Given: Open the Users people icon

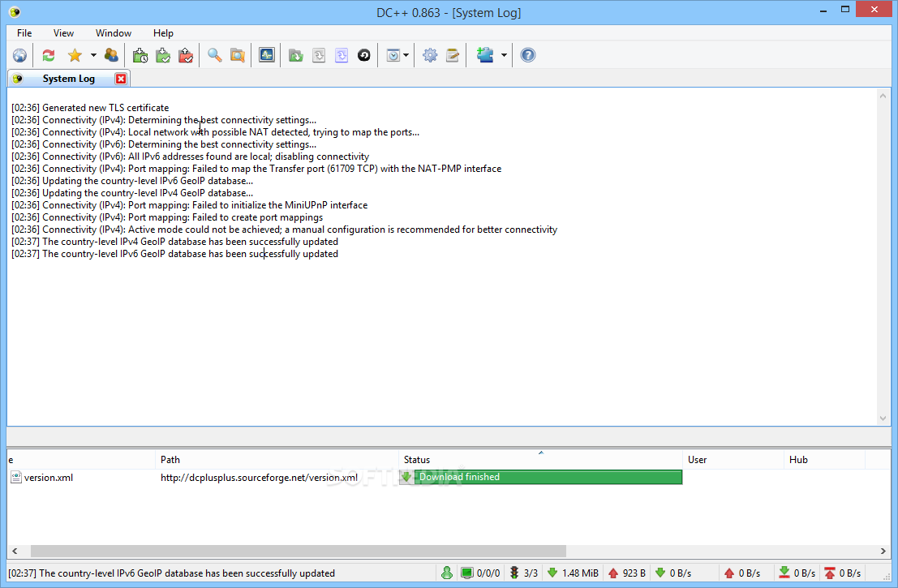Looking at the screenshot, I should 111,55.
